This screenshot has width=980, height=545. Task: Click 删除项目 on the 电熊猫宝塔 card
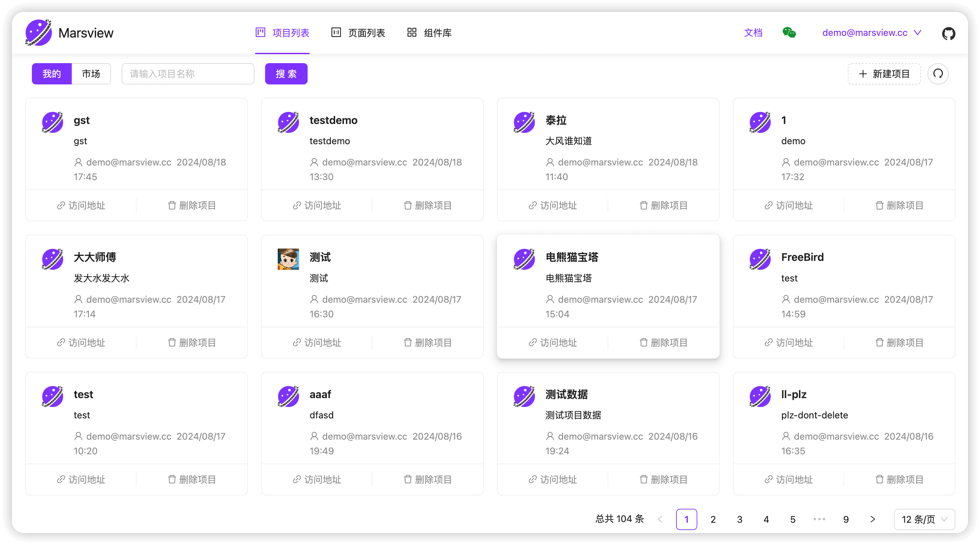coord(663,343)
